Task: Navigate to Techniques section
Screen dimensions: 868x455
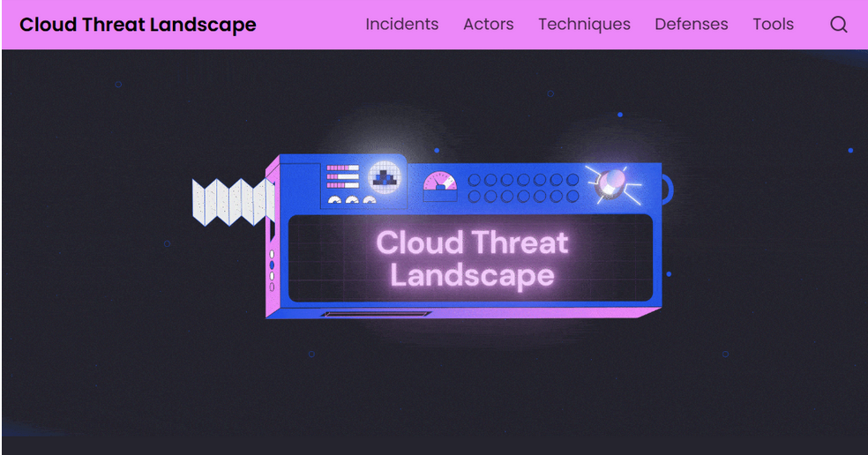Action: (584, 25)
